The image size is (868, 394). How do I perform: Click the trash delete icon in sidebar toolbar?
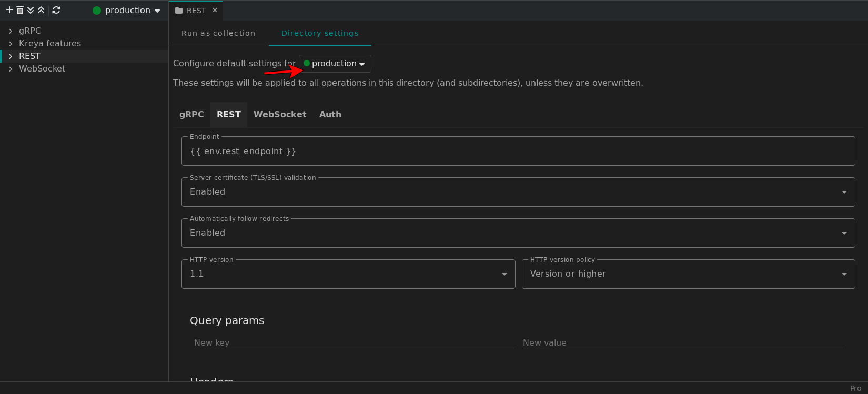click(20, 10)
